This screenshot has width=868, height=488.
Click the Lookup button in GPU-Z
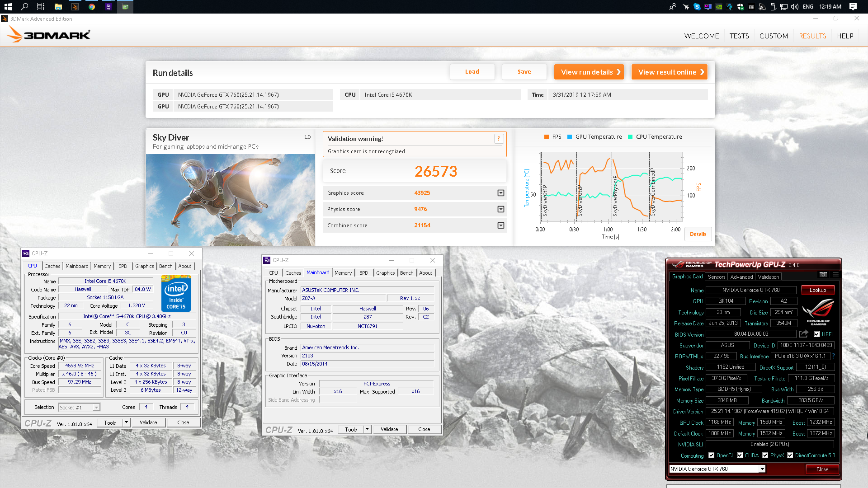[x=818, y=290]
